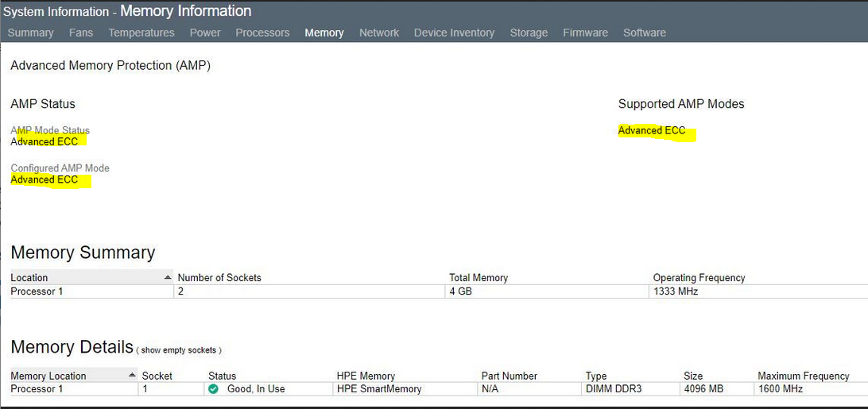Sort by Location using the arrow icon
Image resolution: width=868 pixels, height=409 pixels.
tap(168, 278)
